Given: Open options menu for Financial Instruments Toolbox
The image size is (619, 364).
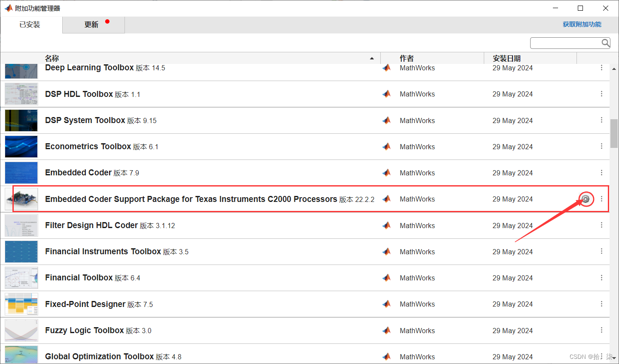Looking at the screenshot, I should (601, 251).
